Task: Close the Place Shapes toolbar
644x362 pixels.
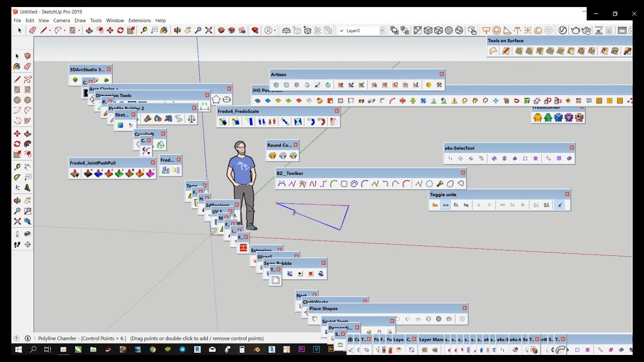Action: tap(464, 308)
